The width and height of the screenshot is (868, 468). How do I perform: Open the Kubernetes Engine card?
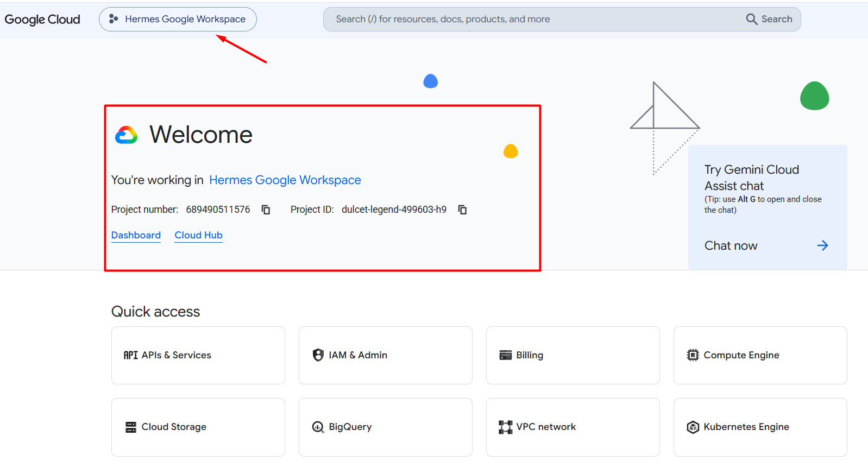760,427
